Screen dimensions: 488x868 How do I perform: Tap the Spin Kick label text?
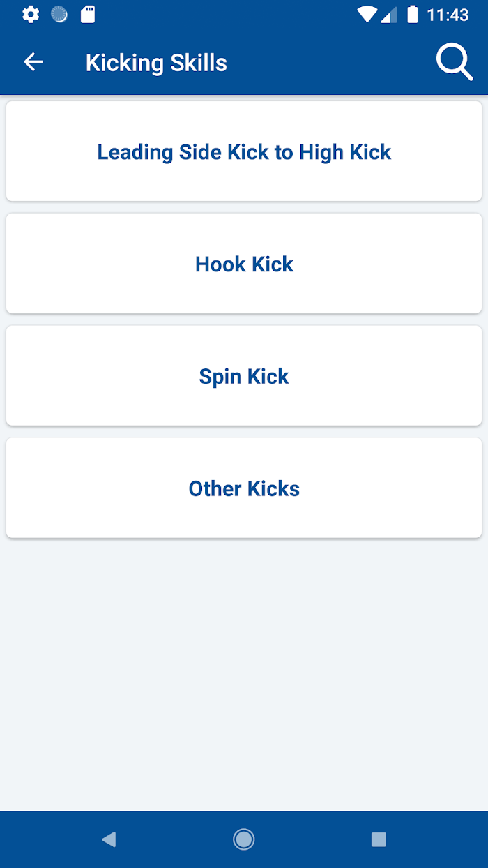[x=244, y=377]
